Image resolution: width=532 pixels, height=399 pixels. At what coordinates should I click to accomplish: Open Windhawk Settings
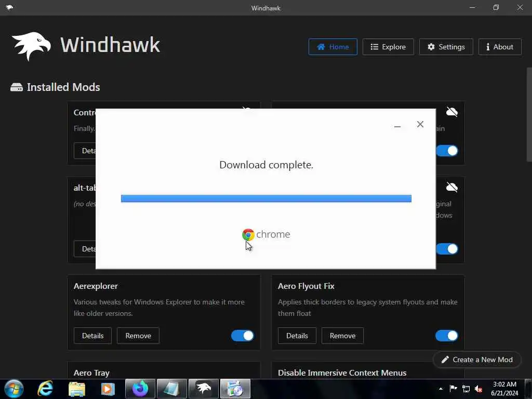[446, 47]
